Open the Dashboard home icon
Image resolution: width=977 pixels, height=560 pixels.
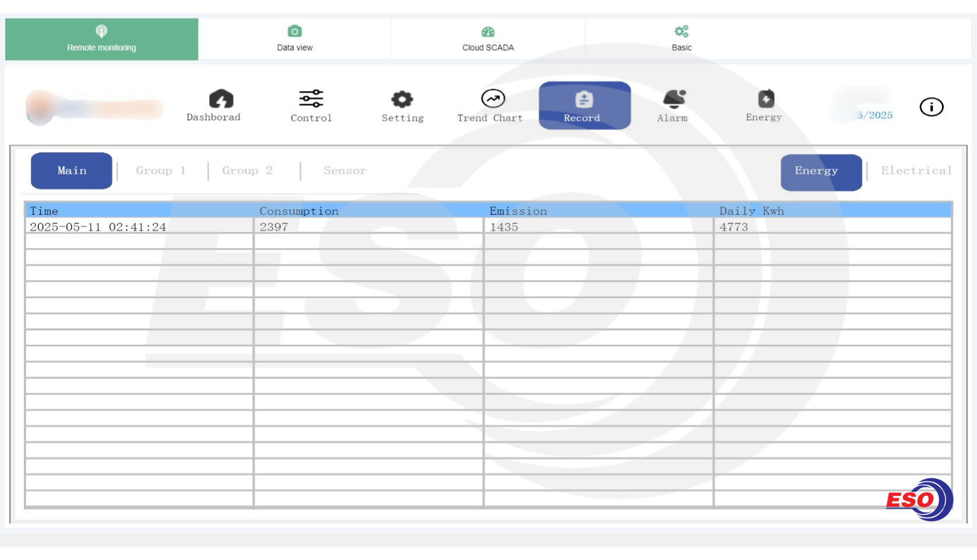point(220,100)
